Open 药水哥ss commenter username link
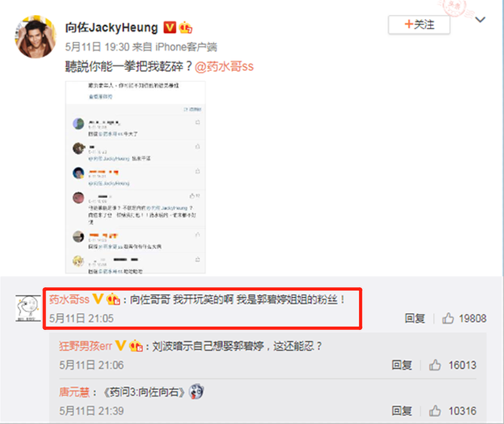Image resolution: width=504 pixels, height=424 pixels. [x=69, y=299]
